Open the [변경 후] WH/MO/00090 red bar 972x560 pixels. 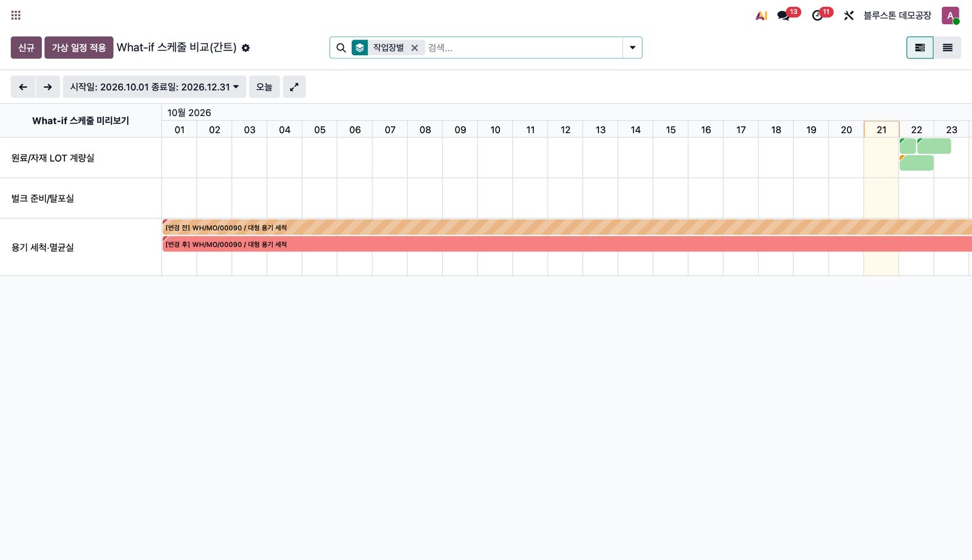point(567,244)
